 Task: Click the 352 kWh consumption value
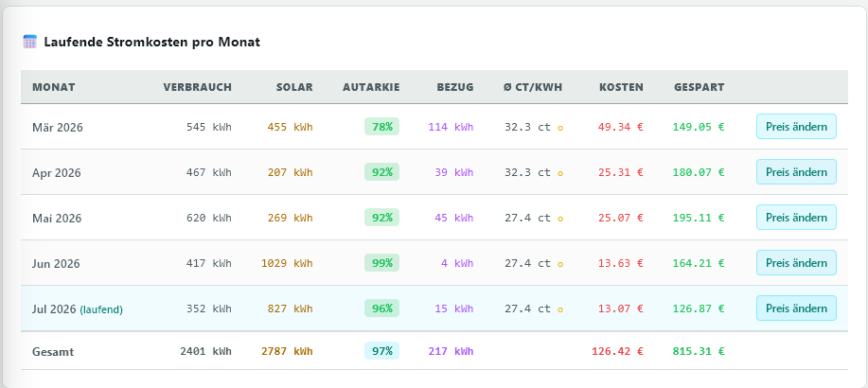coord(209,309)
